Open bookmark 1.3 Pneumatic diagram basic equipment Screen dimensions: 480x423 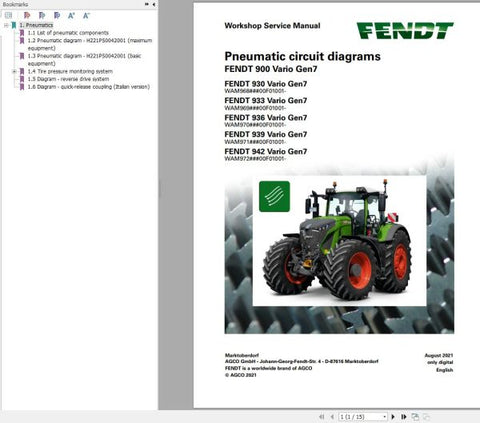pyautogui.click(x=84, y=59)
